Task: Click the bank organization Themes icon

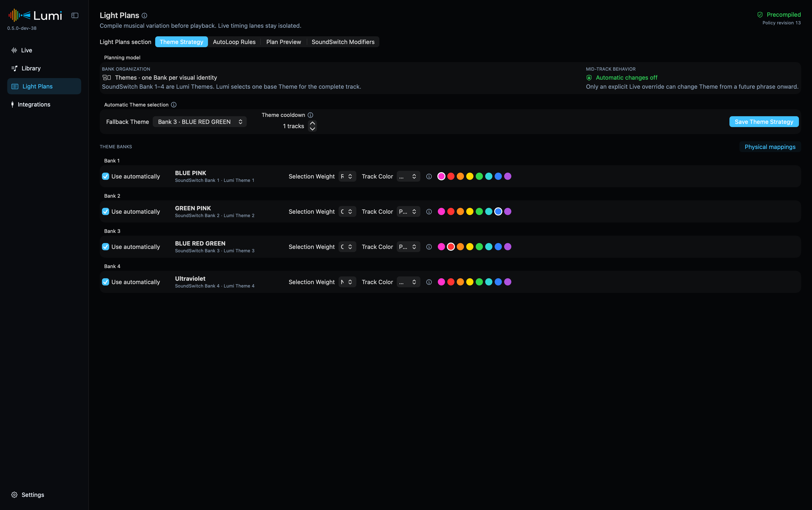Action: point(106,78)
